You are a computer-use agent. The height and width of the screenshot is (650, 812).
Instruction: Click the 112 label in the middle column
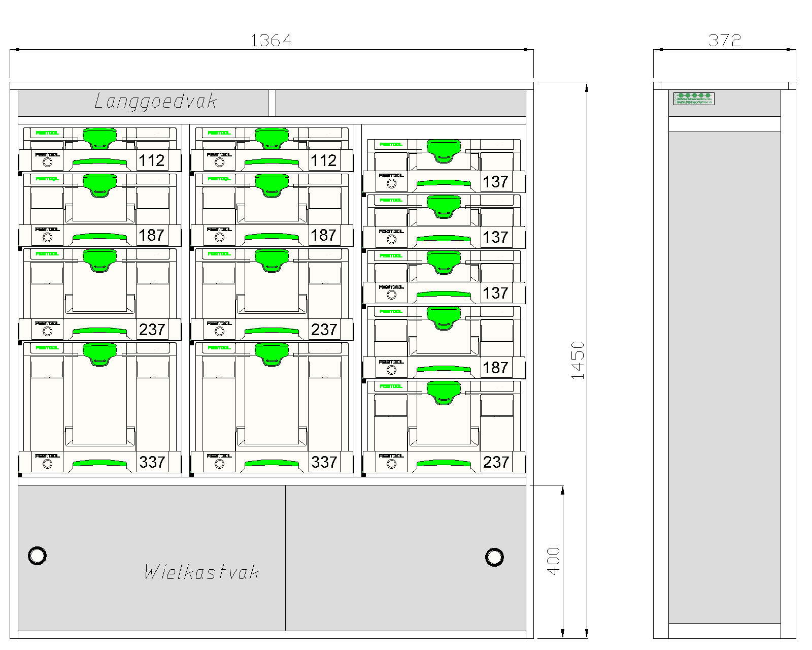click(324, 160)
